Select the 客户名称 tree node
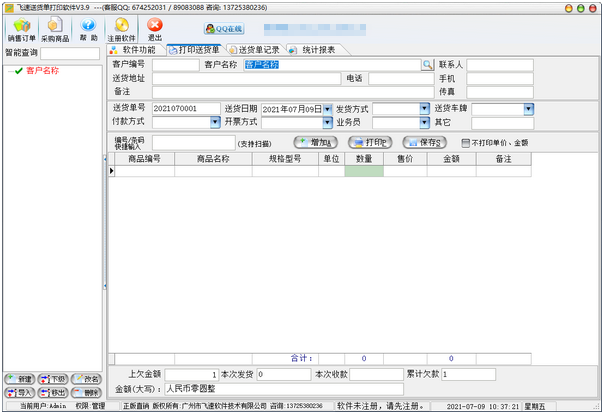The width and height of the screenshot is (604, 414). click(x=42, y=71)
